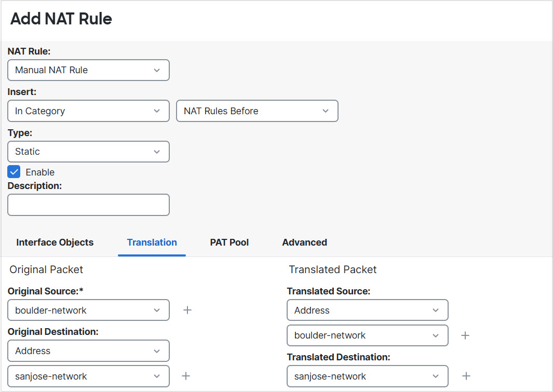Expand Original Destination sanjose-network dropdown
This screenshot has width=553, height=392.
pos(88,376)
